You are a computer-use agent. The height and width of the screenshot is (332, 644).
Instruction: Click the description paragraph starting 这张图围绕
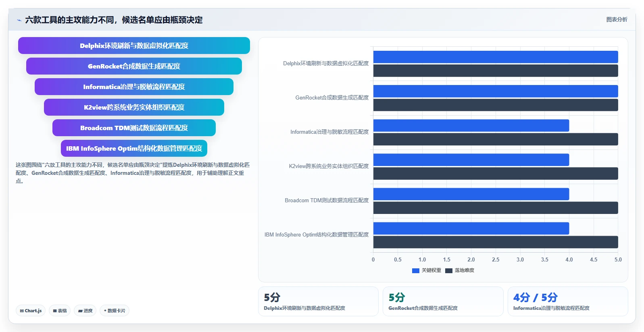tap(133, 173)
